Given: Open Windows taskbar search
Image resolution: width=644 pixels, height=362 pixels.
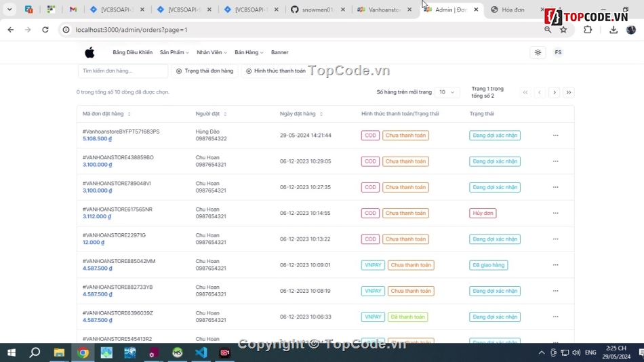Looking at the screenshot, I should 35,353.
